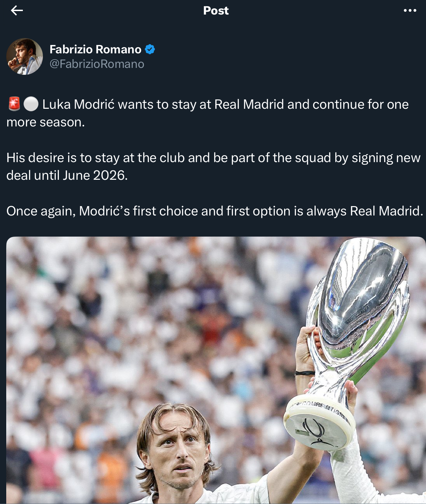The width and height of the screenshot is (426, 504).
Task: Click the 'deal until June 2026.' text
Action: click(x=67, y=175)
